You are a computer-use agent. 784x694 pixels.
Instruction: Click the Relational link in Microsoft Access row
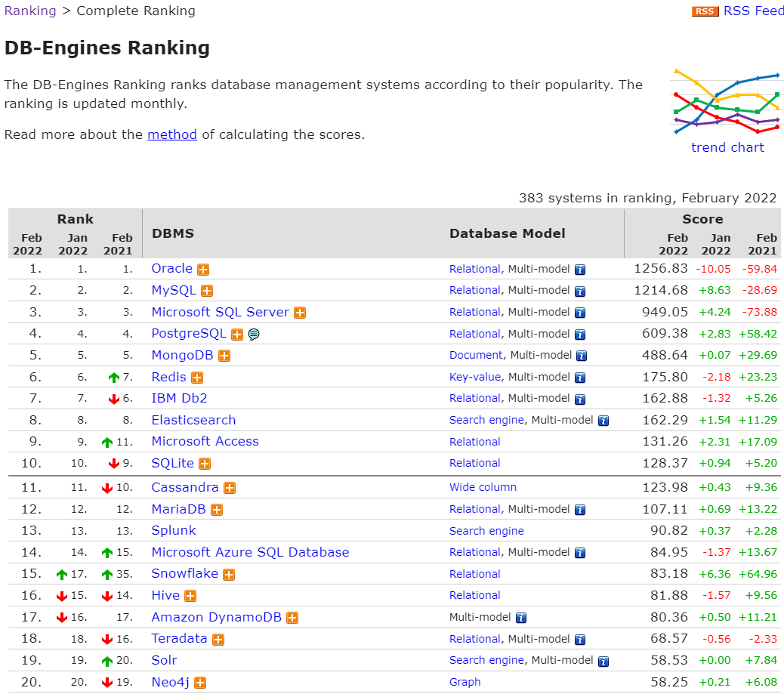[x=475, y=442]
